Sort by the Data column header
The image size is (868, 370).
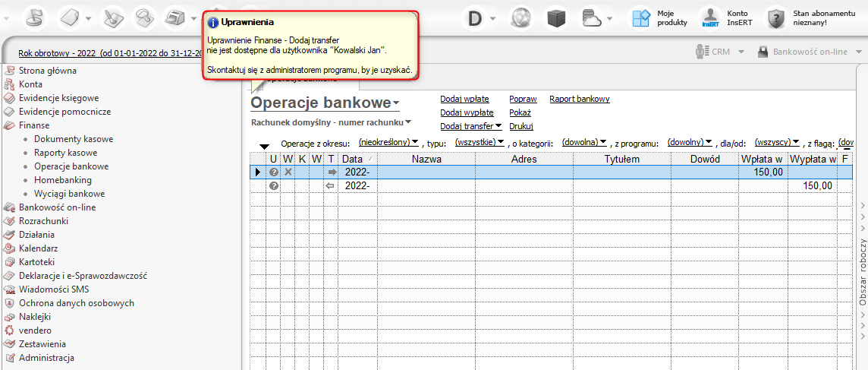(357, 160)
